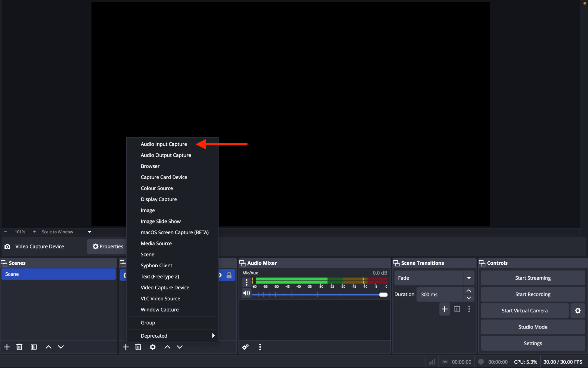Move the selected source up with the arrow icon
This screenshot has width=588, height=368.
point(167,347)
